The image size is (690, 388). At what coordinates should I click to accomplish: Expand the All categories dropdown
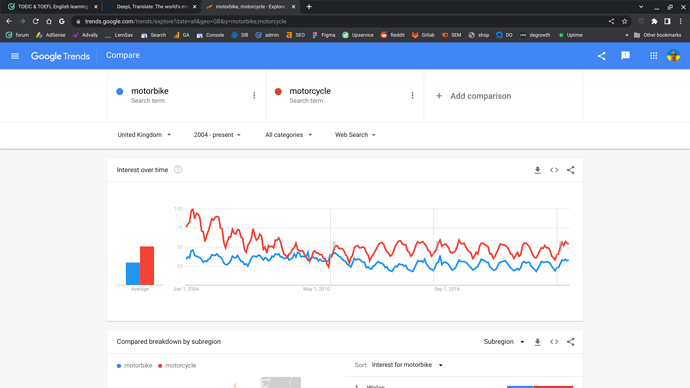pyautogui.click(x=289, y=135)
